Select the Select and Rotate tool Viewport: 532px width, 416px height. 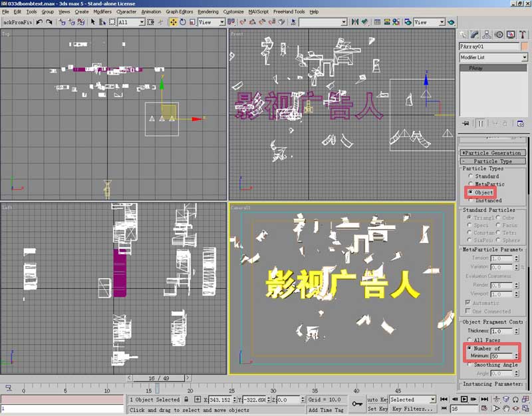183,22
